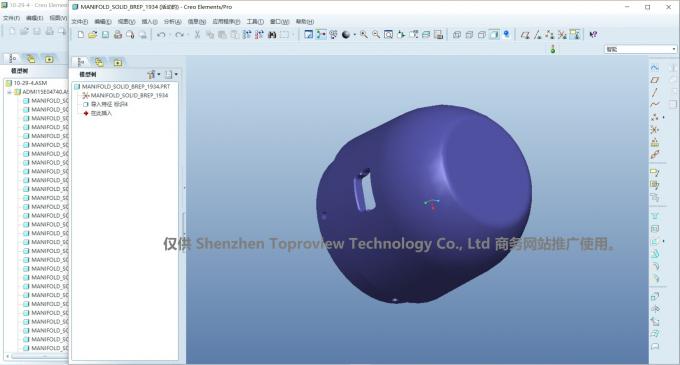680x365 pixels.
Task: Collapse the ADMI15E04740 node in back window
Action: pos(10,92)
